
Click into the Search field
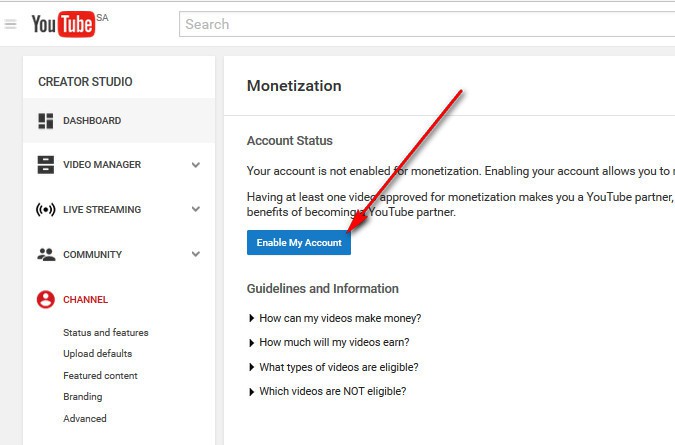427,24
